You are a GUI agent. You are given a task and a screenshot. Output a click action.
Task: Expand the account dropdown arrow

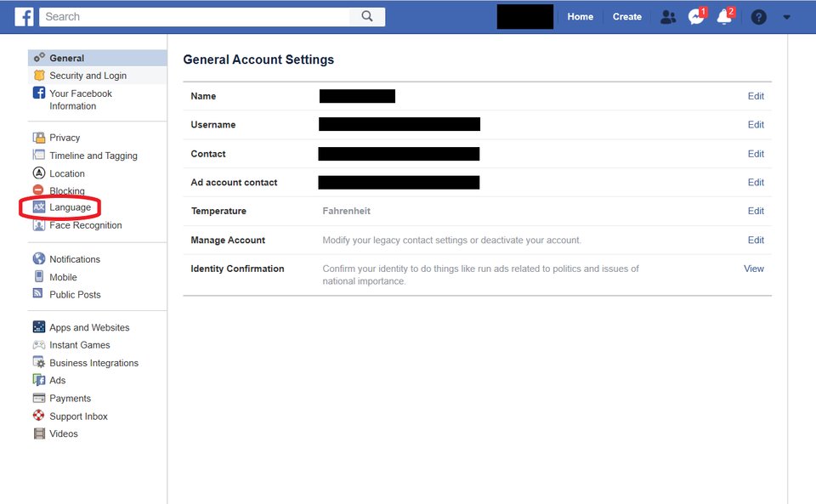click(786, 17)
